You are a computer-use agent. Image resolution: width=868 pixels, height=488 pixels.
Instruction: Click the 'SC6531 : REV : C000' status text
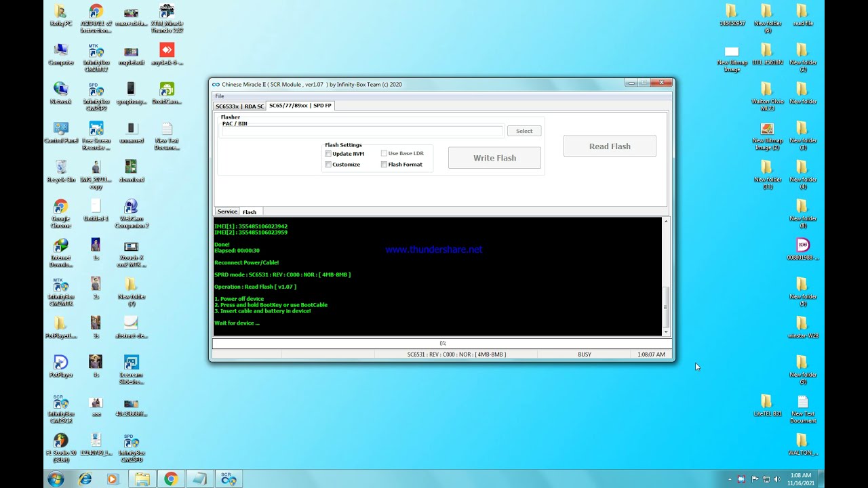(456, 354)
